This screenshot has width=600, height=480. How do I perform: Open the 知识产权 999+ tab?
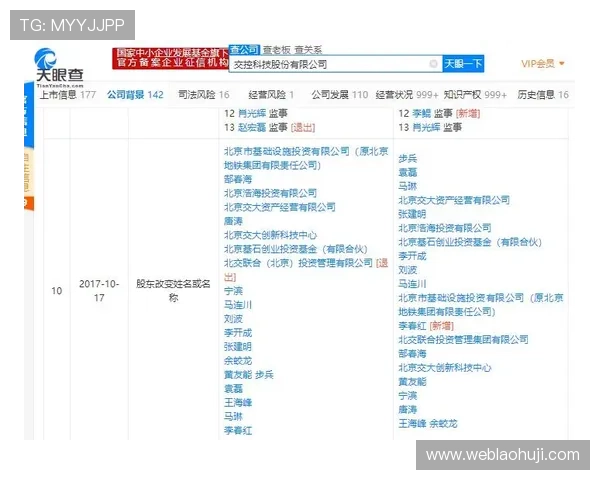pyautogui.click(x=475, y=95)
